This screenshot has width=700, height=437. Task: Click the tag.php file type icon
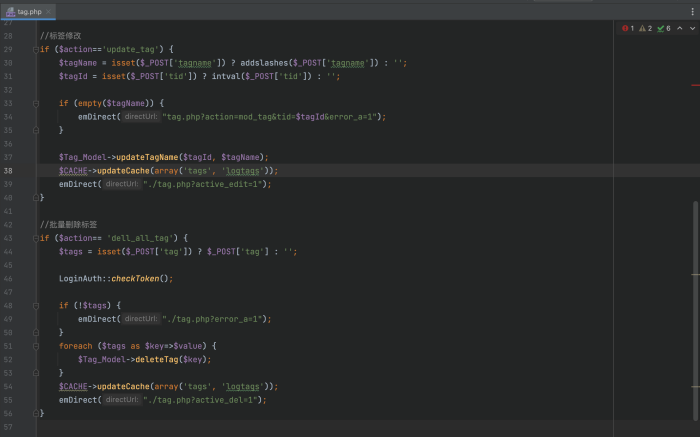click(x=10, y=12)
